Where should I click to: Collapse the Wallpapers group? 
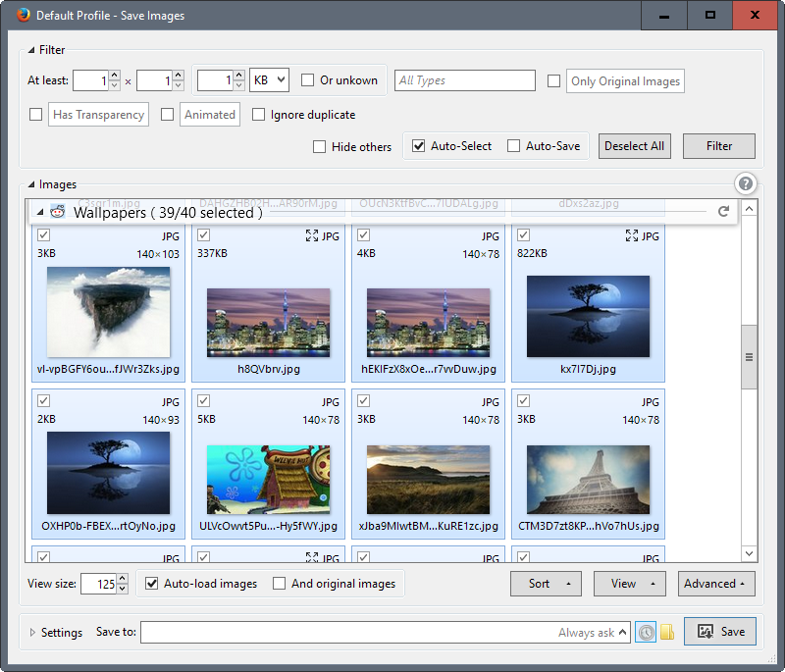40,212
